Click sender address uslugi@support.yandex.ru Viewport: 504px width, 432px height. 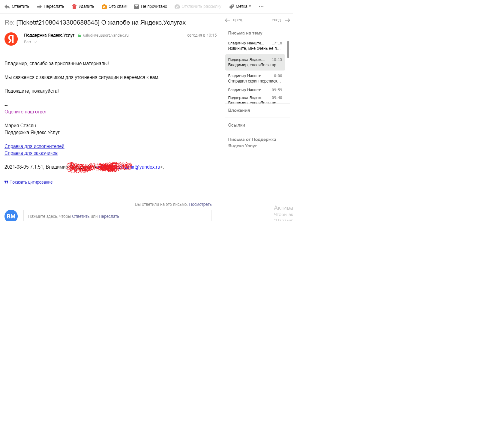pyautogui.click(x=106, y=35)
